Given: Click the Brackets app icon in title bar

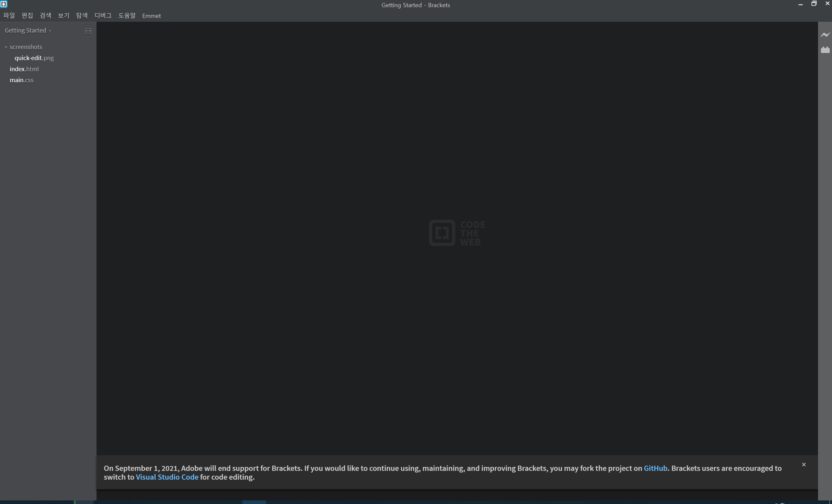Looking at the screenshot, I should [x=4, y=4].
